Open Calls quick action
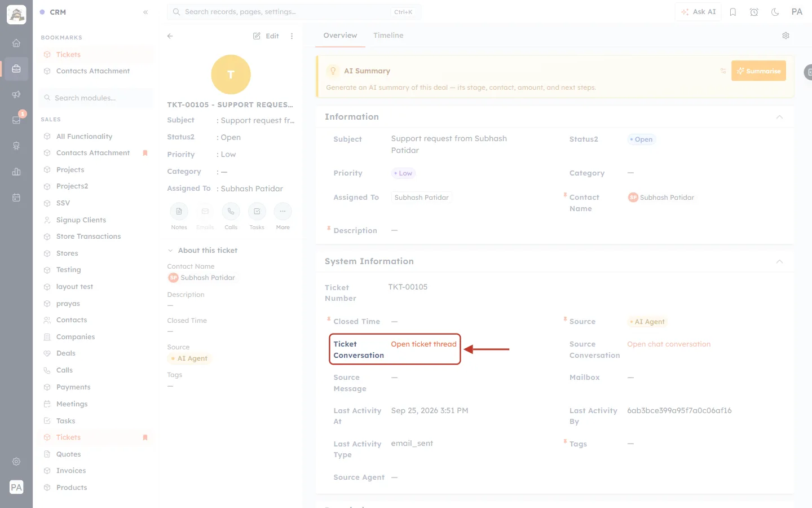The image size is (812, 508). [231, 212]
